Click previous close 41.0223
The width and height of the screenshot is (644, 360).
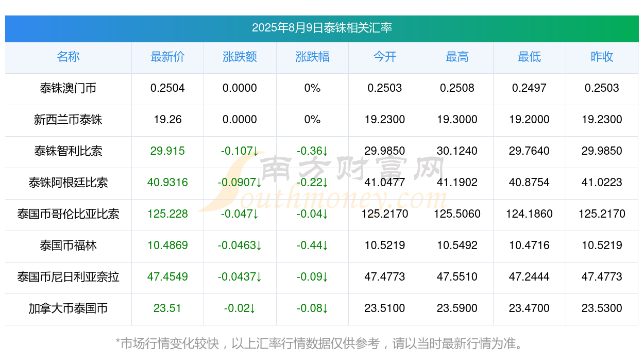602,183
